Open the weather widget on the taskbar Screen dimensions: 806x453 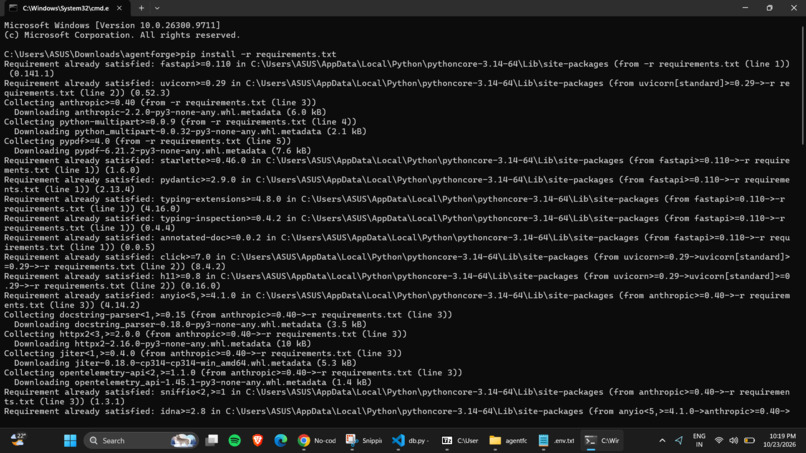[x=18, y=440]
